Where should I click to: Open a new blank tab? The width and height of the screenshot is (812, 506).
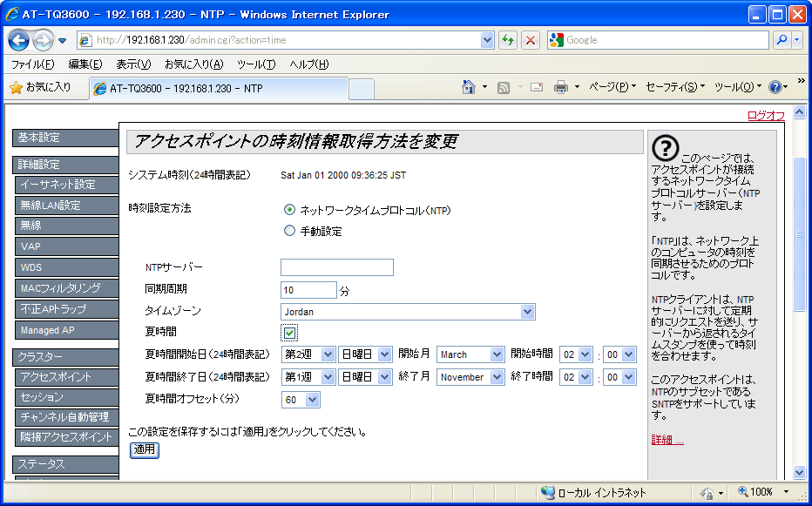(x=362, y=89)
